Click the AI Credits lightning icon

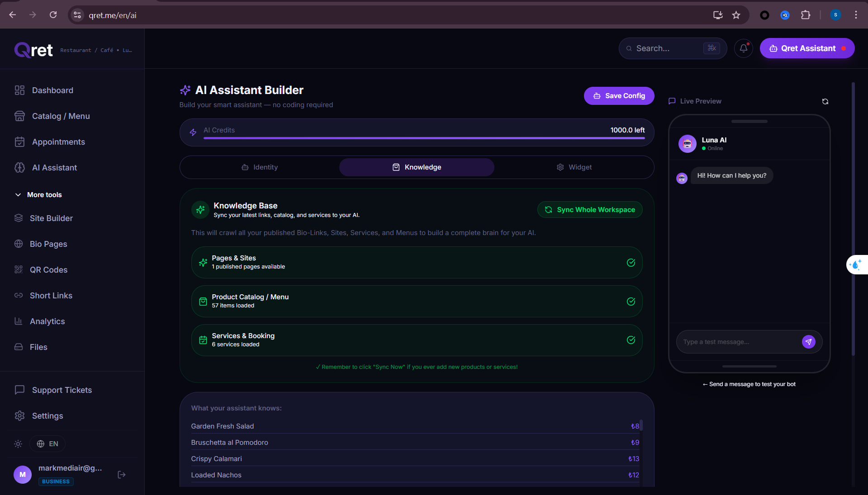click(193, 132)
